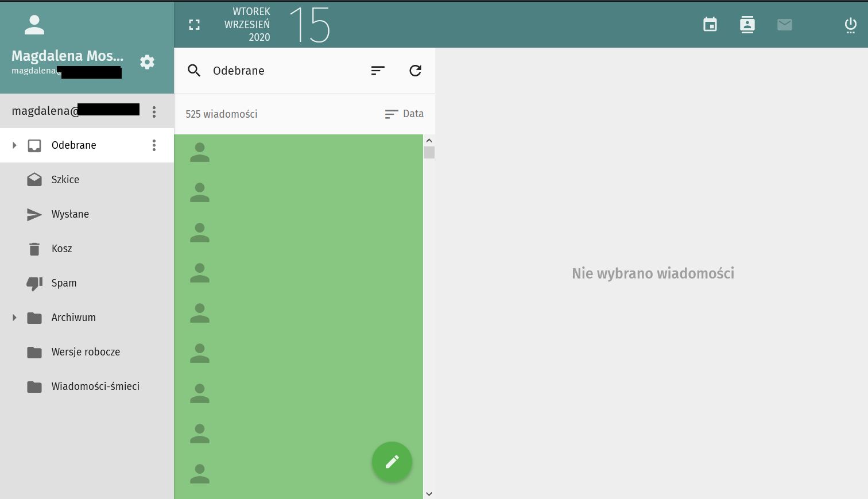Select the Szkice folder
Image resolution: width=868 pixels, height=499 pixels.
pyautogui.click(x=65, y=180)
